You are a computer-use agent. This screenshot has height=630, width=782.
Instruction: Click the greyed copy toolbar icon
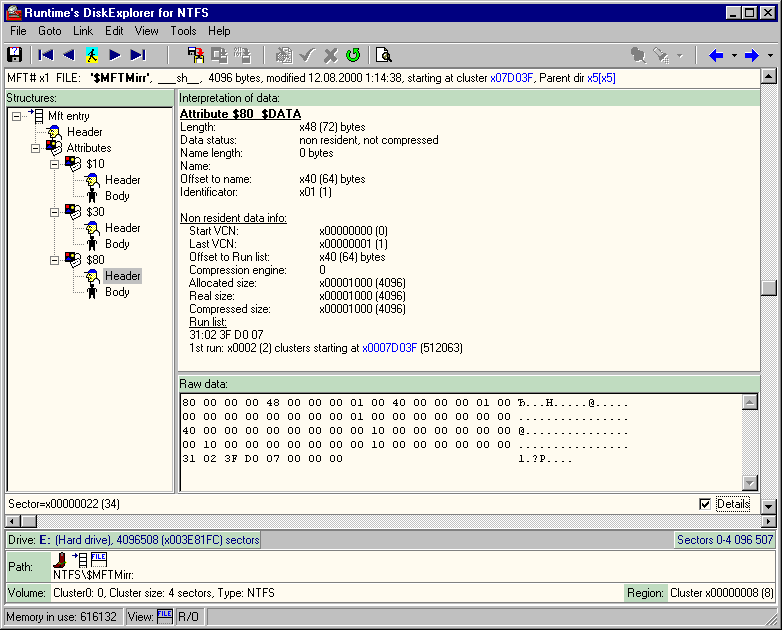pyautogui.click(x=219, y=55)
